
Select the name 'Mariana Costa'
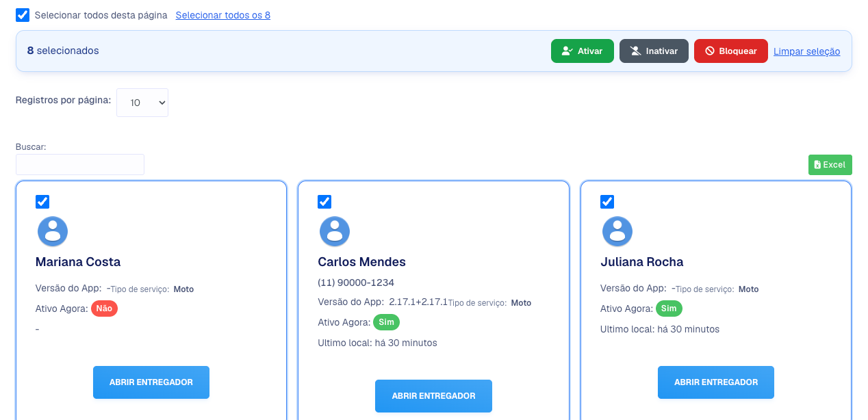pyautogui.click(x=78, y=262)
